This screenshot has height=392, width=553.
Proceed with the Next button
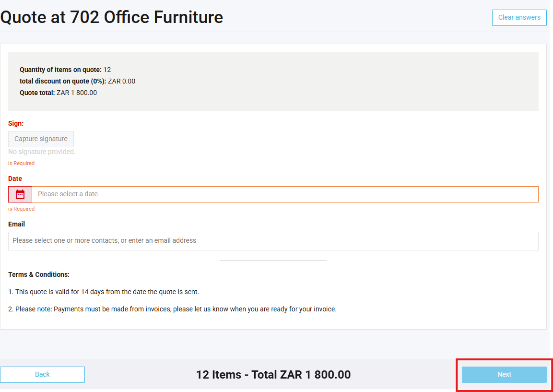coord(504,374)
